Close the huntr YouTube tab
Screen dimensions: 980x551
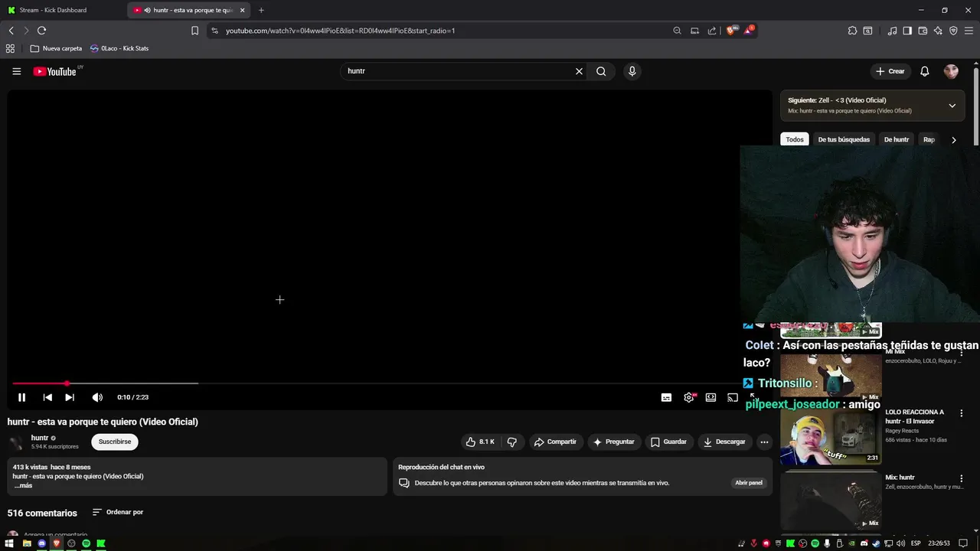(243, 10)
